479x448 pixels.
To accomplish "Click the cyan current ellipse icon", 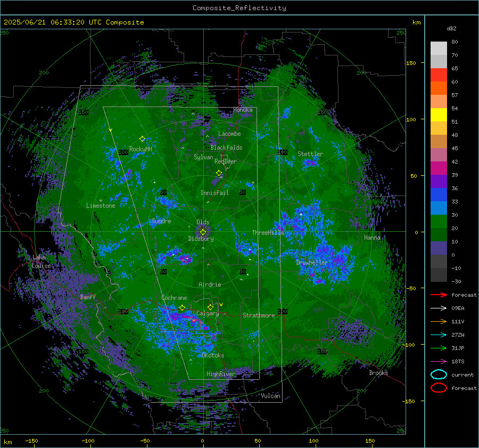I will click(x=439, y=374).
